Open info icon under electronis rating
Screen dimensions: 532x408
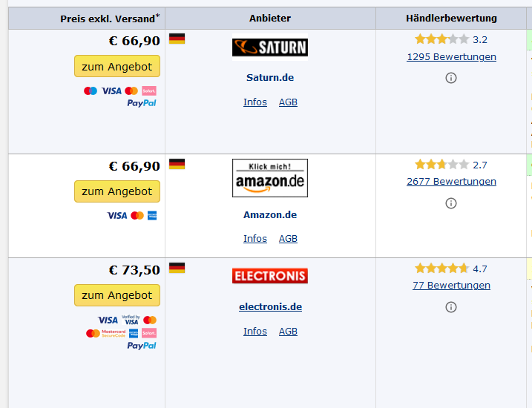[451, 307]
